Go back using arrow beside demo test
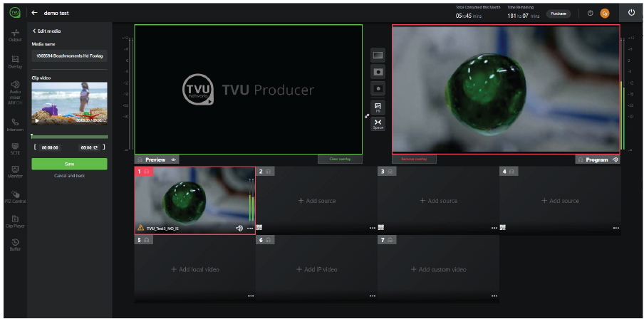Screen dimensions: 644x319 click(x=34, y=13)
